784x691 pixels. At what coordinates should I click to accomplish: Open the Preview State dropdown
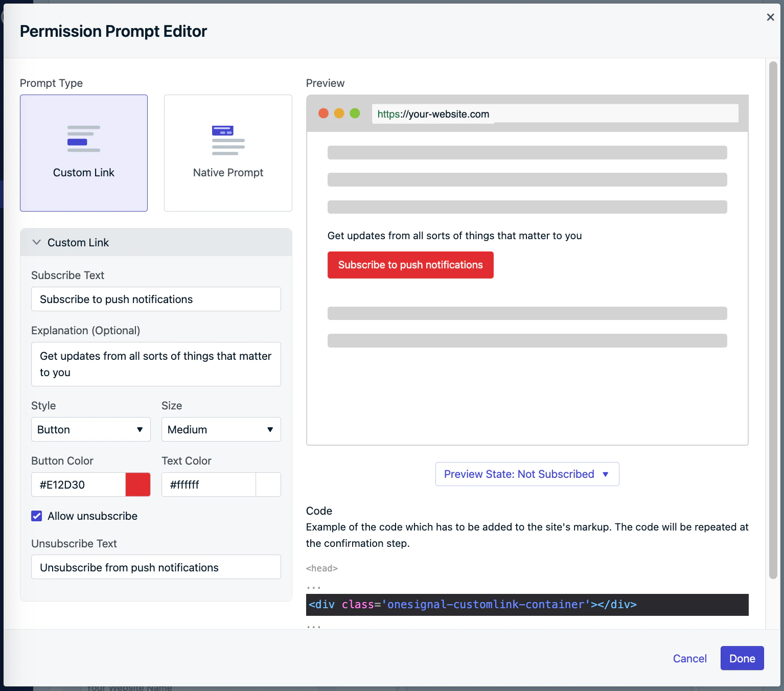tap(526, 474)
